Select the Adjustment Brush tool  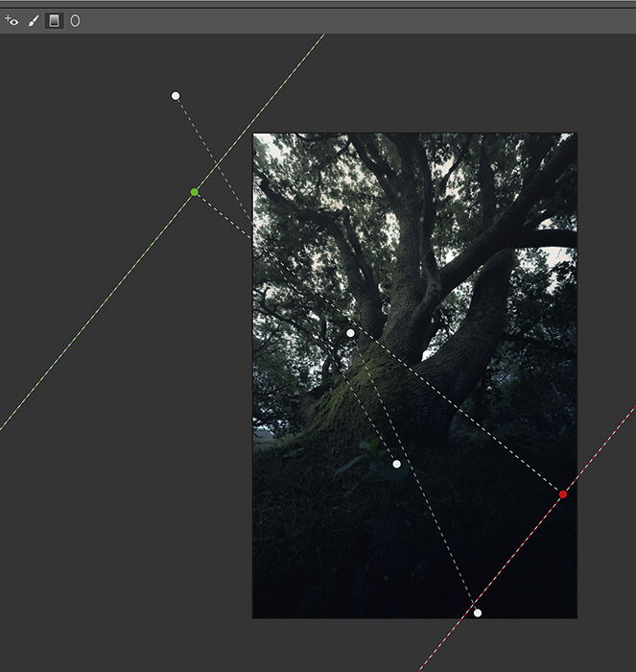click(x=33, y=21)
